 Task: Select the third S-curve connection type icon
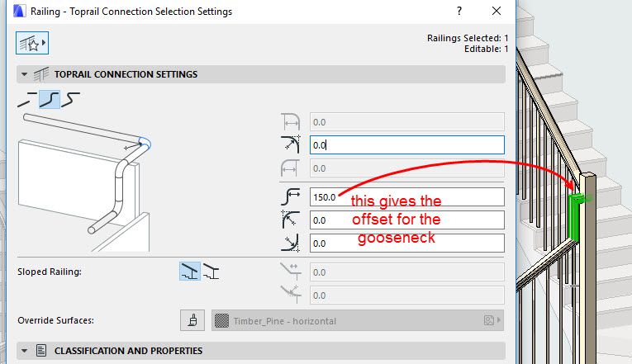(72, 99)
